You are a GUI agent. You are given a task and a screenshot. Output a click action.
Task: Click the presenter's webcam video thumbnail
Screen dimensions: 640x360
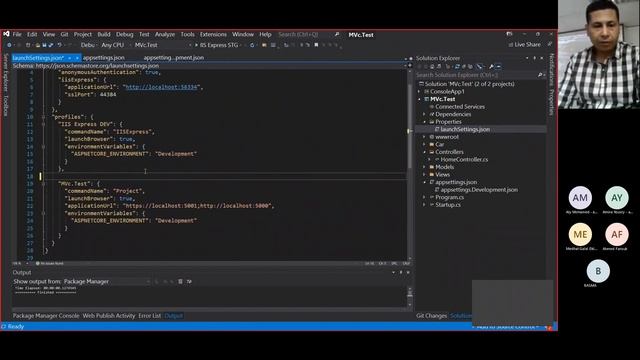[x=599, y=54]
